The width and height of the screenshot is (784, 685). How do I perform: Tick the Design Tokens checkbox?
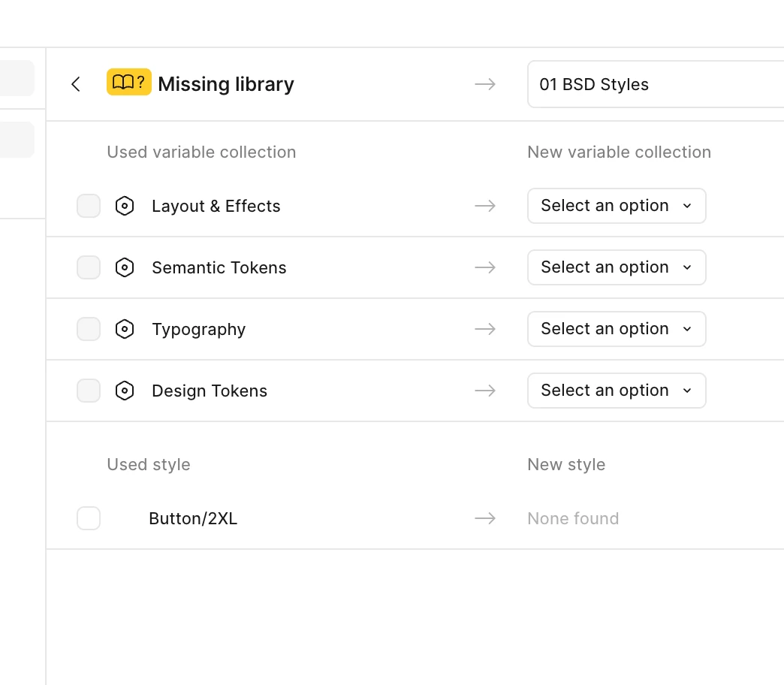tap(89, 391)
